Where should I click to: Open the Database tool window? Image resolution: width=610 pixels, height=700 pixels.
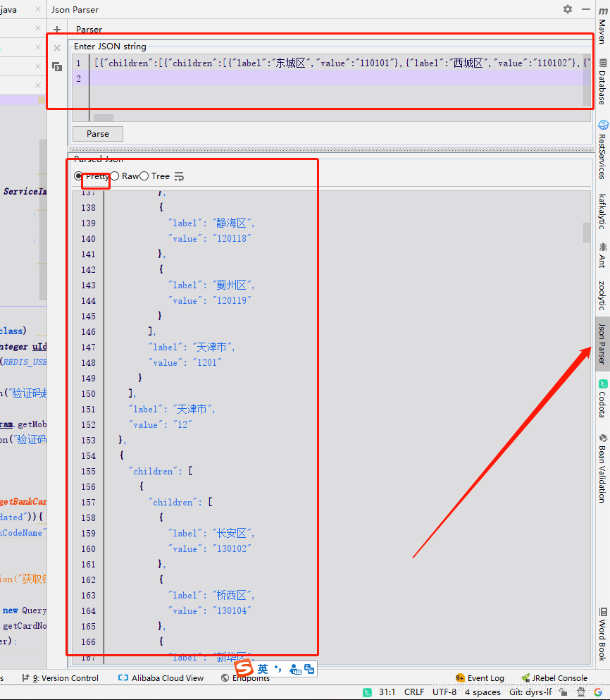point(603,81)
